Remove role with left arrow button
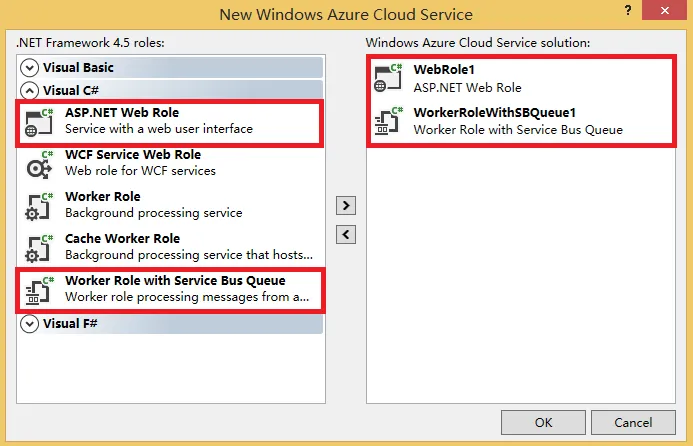The image size is (693, 446). (x=345, y=235)
